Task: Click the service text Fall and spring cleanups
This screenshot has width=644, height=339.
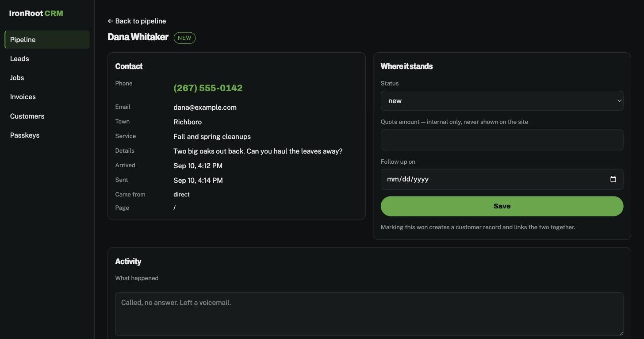Action: [x=212, y=137]
